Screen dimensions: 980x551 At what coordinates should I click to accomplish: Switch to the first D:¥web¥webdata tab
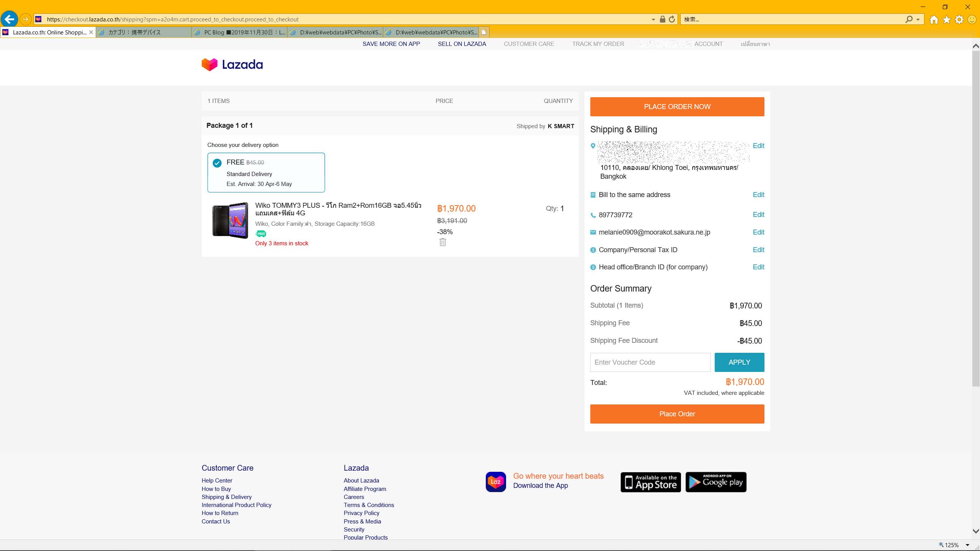335,32
